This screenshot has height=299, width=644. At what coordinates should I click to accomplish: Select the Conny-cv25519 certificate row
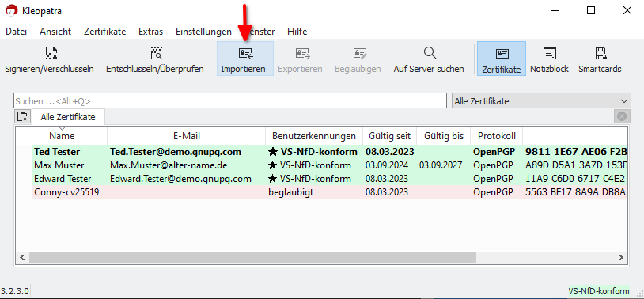[329, 191]
